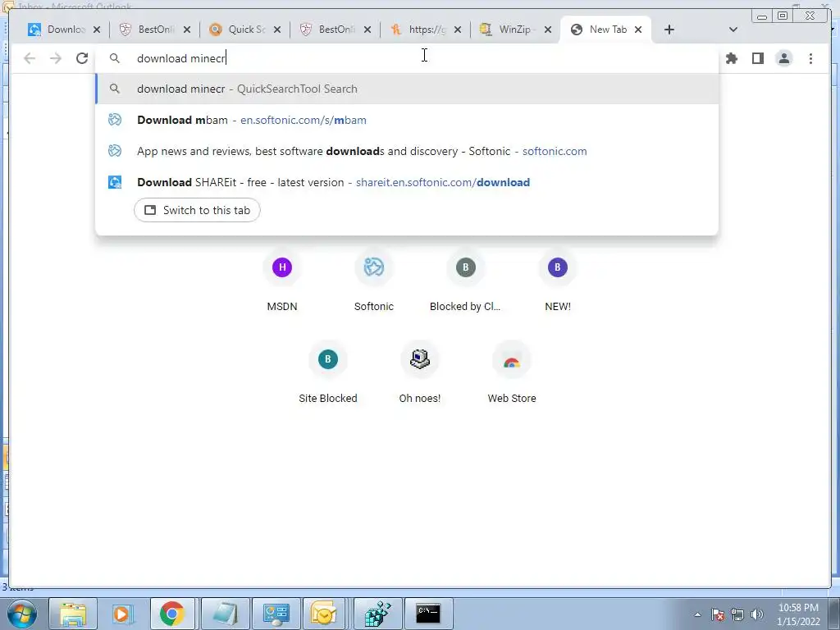Open the blue cubes taskbar icon
This screenshot has width=840, height=630.
377,614
